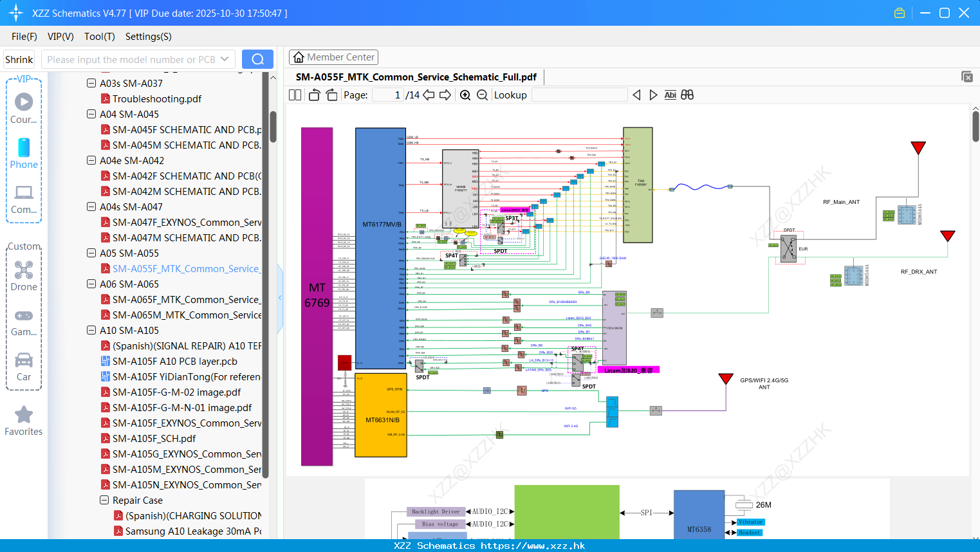Open SM-A105F A10 PCB layer.pcb file
This screenshot has height=552, width=980.
click(175, 361)
